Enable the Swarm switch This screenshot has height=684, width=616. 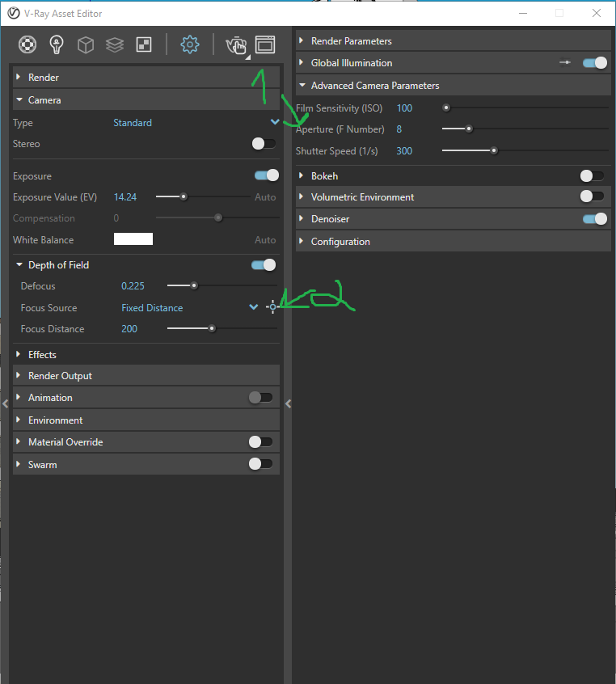(260, 464)
